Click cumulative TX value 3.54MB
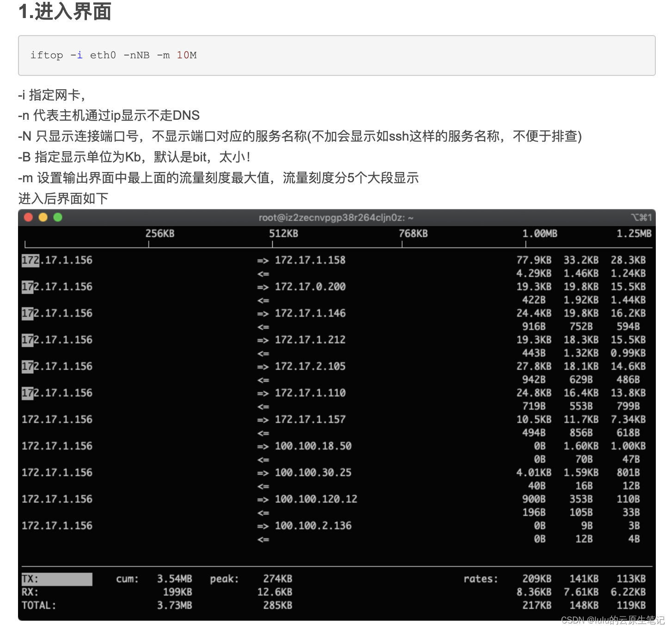The width and height of the screenshot is (672, 629). pos(174,579)
